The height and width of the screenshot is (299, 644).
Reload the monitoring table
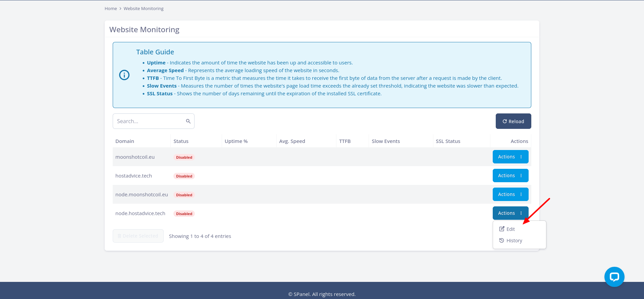(513, 121)
